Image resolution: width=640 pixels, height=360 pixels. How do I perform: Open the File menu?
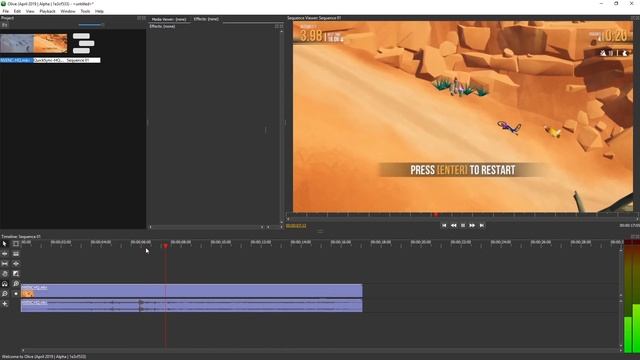(x=6, y=11)
